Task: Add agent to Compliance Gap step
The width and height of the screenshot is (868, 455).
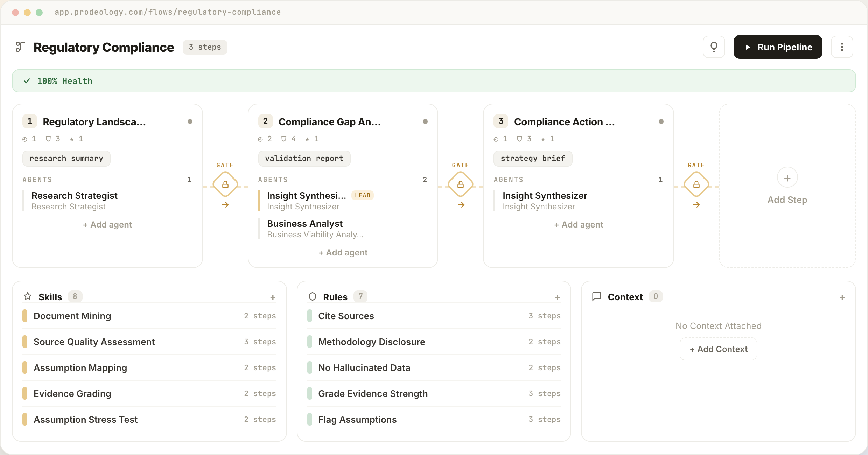Action: click(x=343, y=253)
